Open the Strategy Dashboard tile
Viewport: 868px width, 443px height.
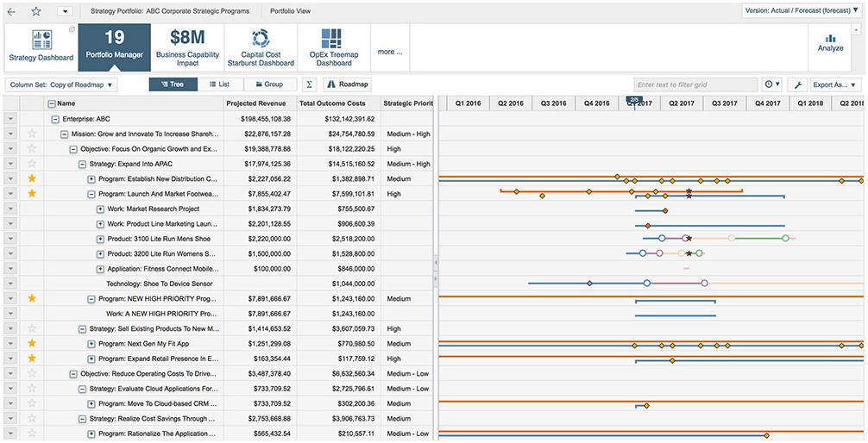(x=41, y=47)
